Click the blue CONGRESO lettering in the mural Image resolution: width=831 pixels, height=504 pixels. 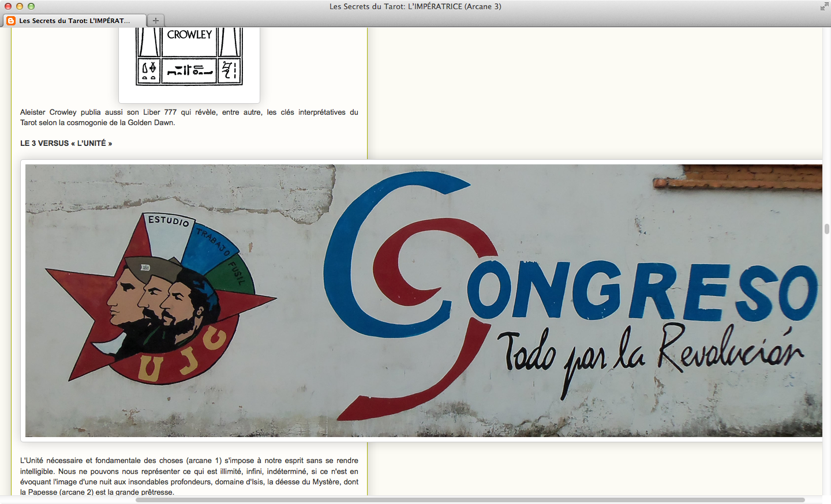tap(641, 290)
